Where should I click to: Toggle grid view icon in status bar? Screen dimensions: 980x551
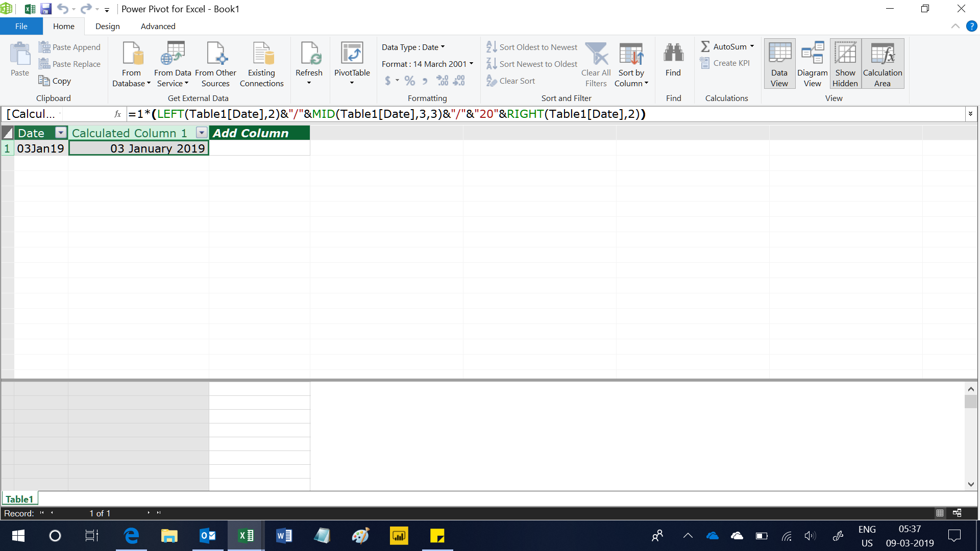coord(940,513)
